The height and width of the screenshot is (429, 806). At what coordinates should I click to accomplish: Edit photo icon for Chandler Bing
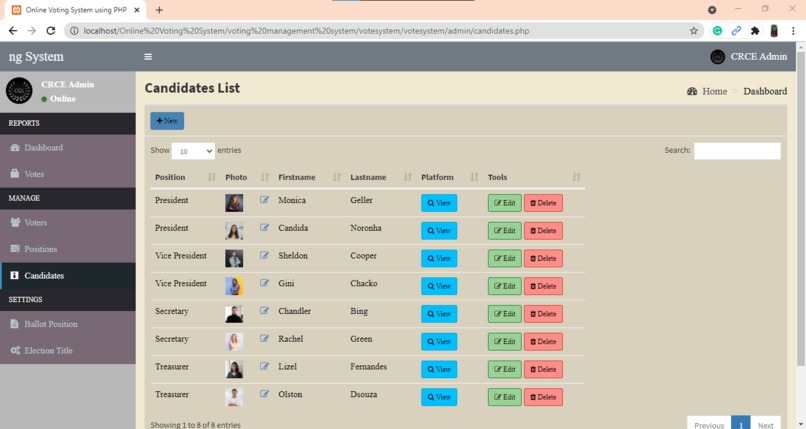click(x=264, y=311)
